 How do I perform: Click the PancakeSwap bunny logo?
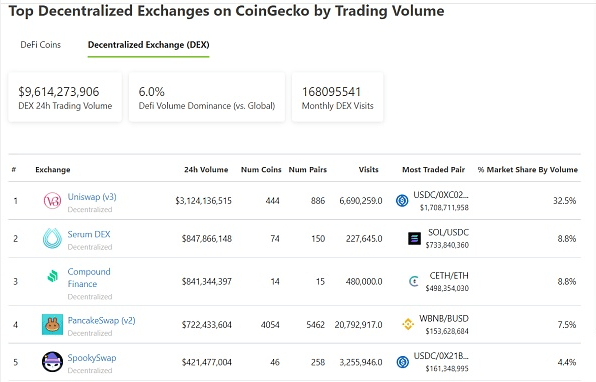[x=52, y=324]
